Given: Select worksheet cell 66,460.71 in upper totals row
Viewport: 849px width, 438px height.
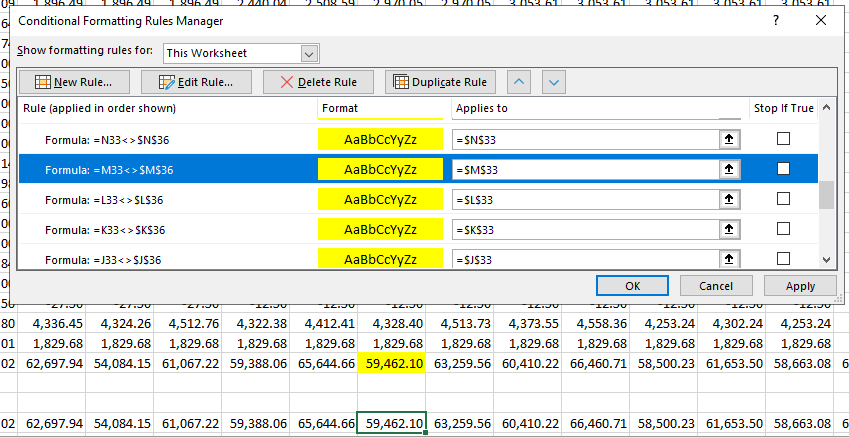Looking at the screenshot, I should tap(596, 364).
